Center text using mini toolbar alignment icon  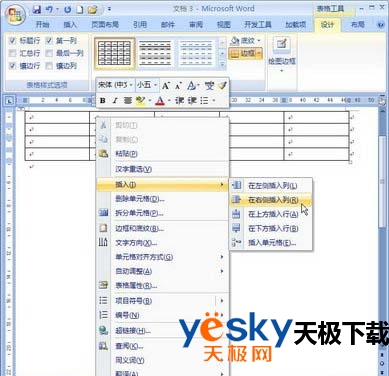(x=128, y=100)
